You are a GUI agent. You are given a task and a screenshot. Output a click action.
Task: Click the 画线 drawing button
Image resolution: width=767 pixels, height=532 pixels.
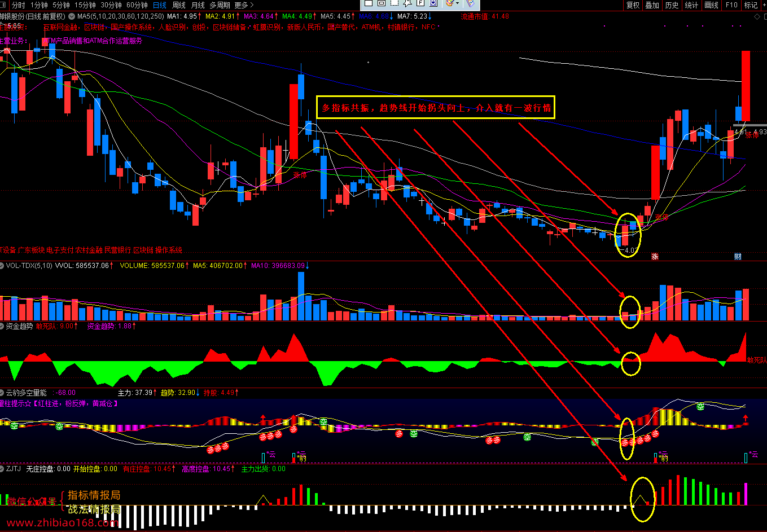pos(711,5)
